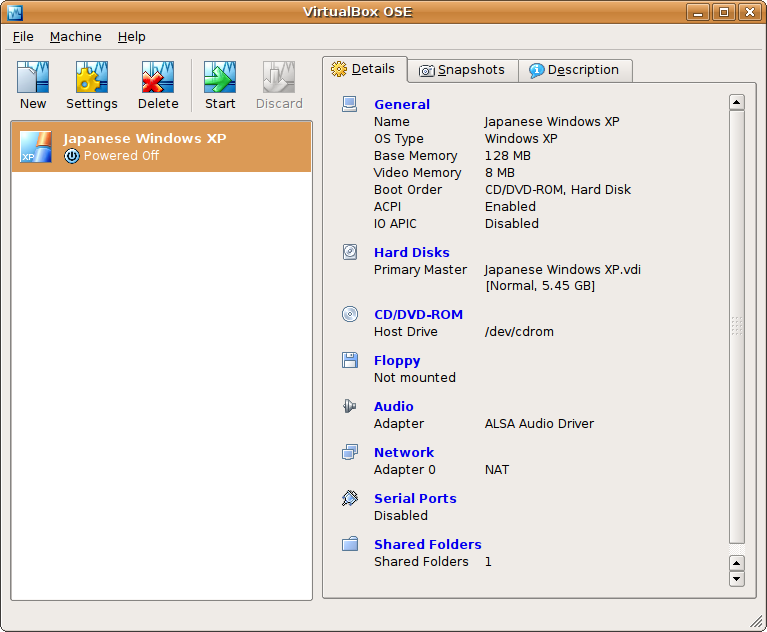Open the Shared Folders settings link
The height and width of the screenshot is (632, 767).
(x=428, y=544)
